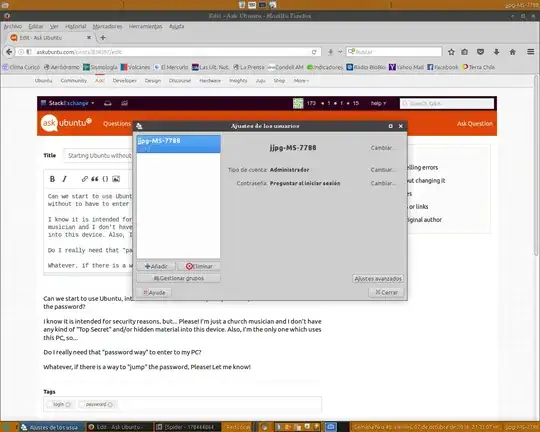The image size is (540, 432).
Task: Open the Stack Exchange inbox icon
Action: tap(108, 103)
